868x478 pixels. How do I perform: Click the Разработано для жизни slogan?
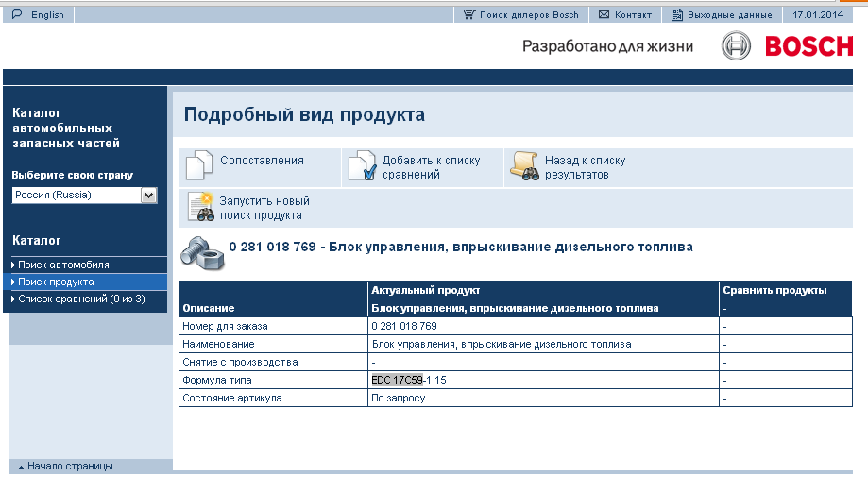pos(607,46)
